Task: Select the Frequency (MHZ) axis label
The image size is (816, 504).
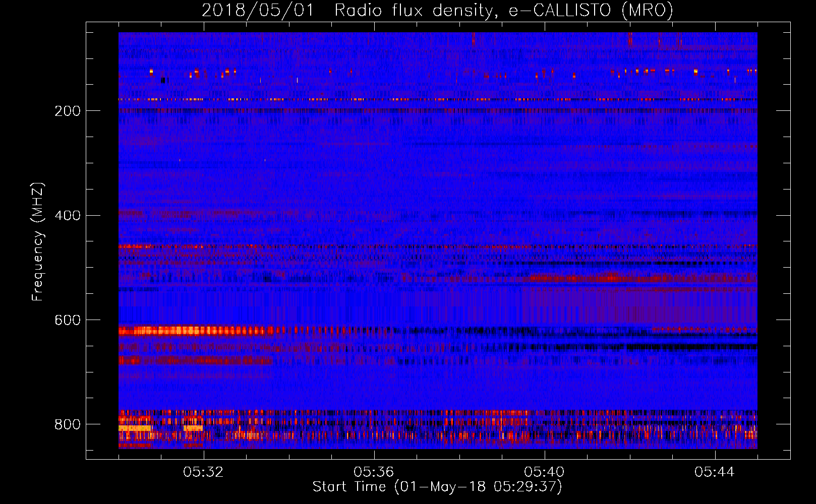Action: pyautogui.click(x=37, y=241)
